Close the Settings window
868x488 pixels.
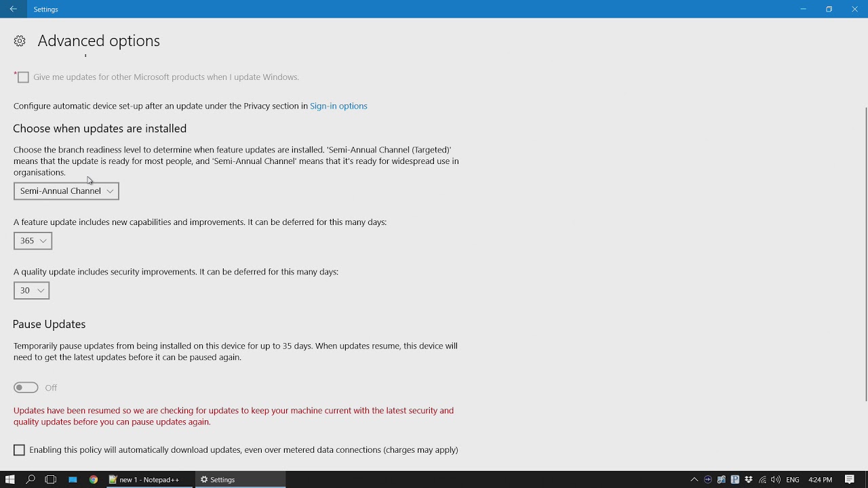click(x=854, y=9)
